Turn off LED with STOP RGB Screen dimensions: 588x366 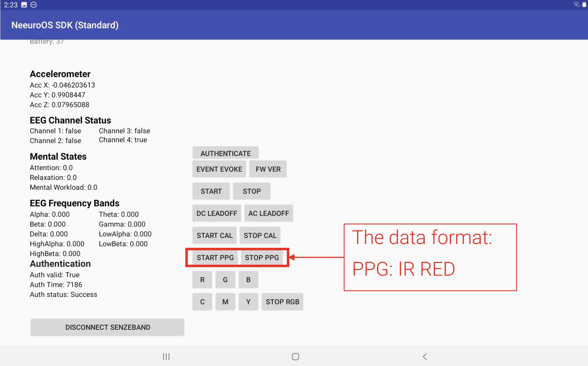tap(282, 301)
